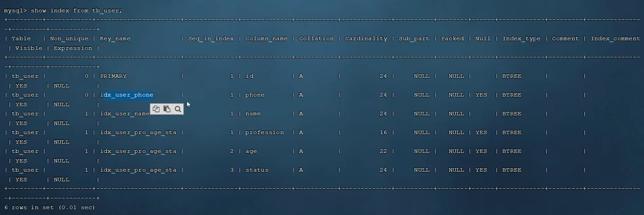The width and height of the screenshot is (644, 215).
Task: Click the cardinality value 22
Action: (x=383, y=151)
